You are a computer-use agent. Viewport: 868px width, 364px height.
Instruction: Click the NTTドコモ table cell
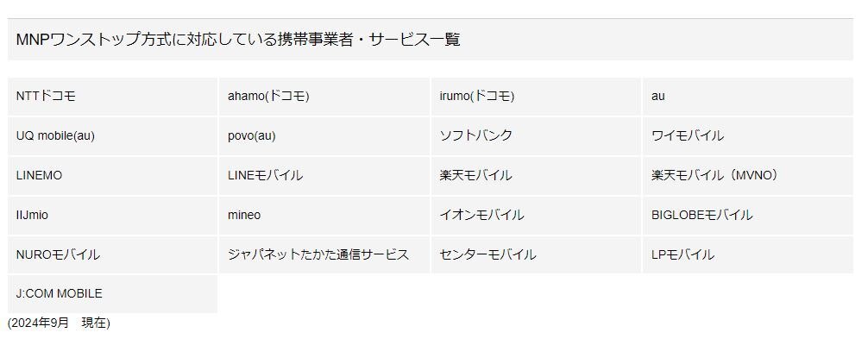click(112, 97)
